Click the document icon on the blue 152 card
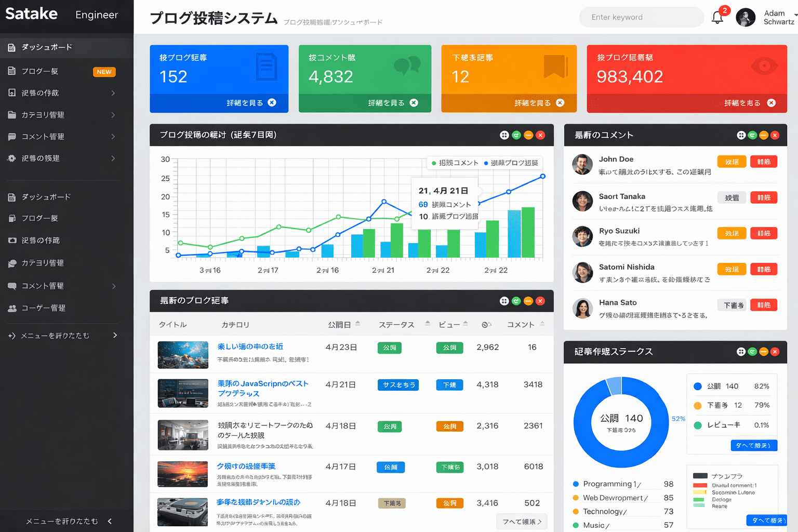 pos(267,67)
